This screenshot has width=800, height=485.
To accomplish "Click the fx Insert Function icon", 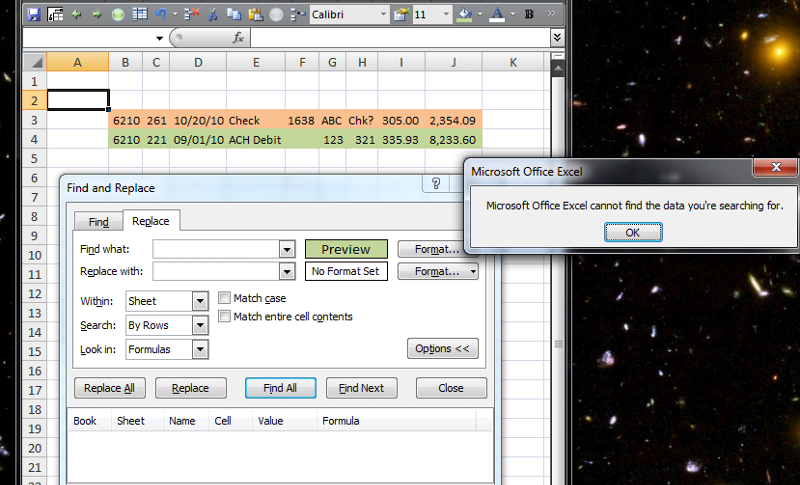I will 238,37.
